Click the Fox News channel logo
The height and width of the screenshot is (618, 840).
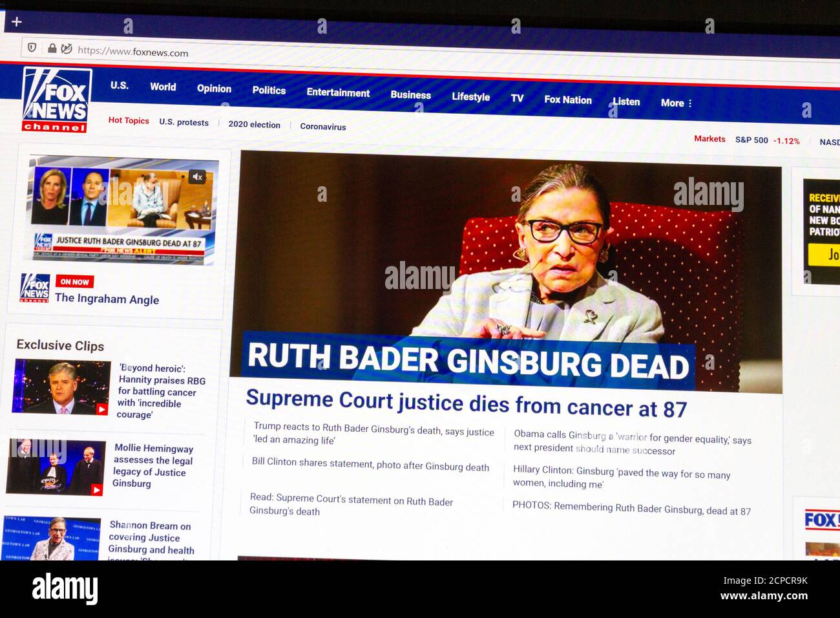pos(56,100)
